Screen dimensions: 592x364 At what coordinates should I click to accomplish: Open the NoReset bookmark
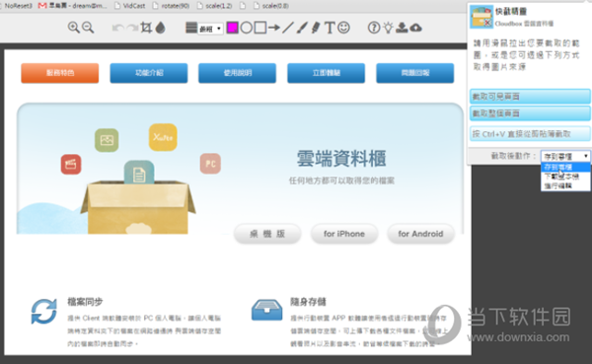click(17, 6)
